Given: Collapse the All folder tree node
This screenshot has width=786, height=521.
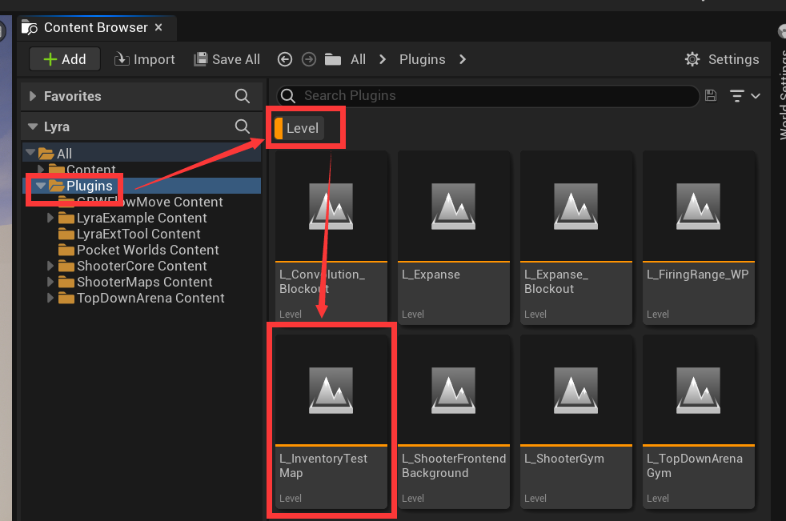Looking at the screenshot, I should tap(30, 152).
